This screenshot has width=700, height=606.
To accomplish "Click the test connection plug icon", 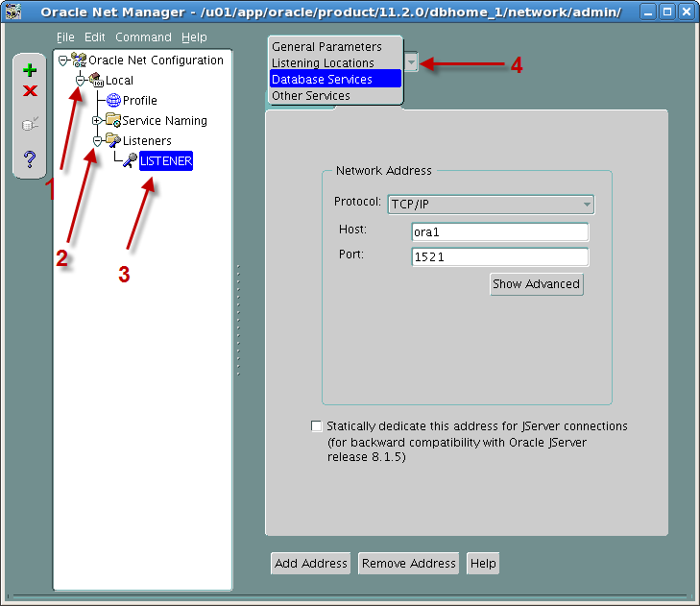I will (x=30, y=124).
